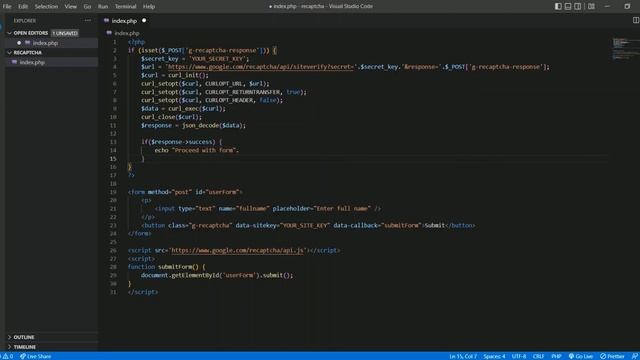The width and height of the screenshot is (640, 360).
Task: Start Live Share from status bar
Action: (36, 356)
